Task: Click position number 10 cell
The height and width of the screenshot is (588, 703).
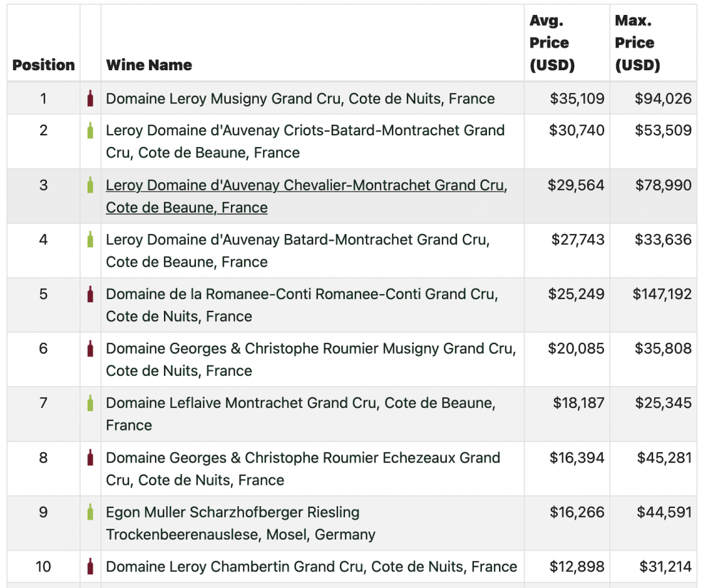Action: 44,567
